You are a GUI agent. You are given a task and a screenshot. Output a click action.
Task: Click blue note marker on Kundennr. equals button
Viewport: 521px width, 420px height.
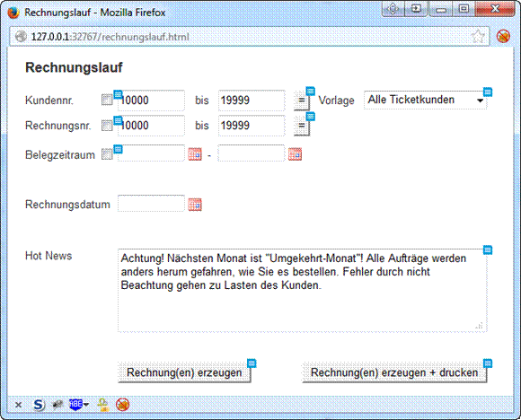(310, 91)
